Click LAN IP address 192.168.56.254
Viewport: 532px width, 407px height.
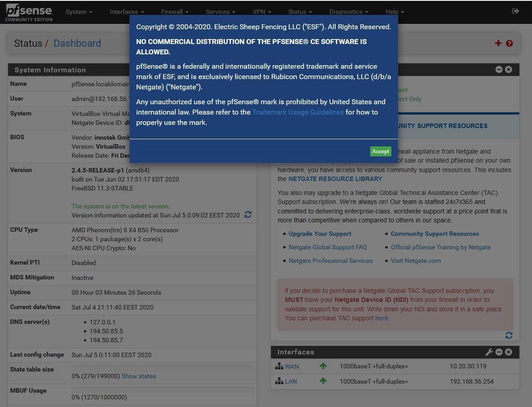pyautogui.click(x=472, y=381)
